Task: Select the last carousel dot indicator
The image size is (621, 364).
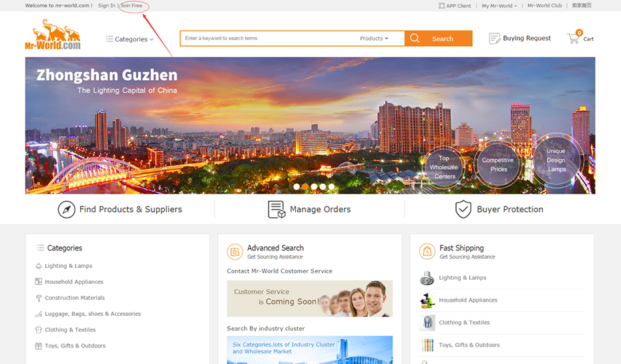Action: click(x=331, y=187)
